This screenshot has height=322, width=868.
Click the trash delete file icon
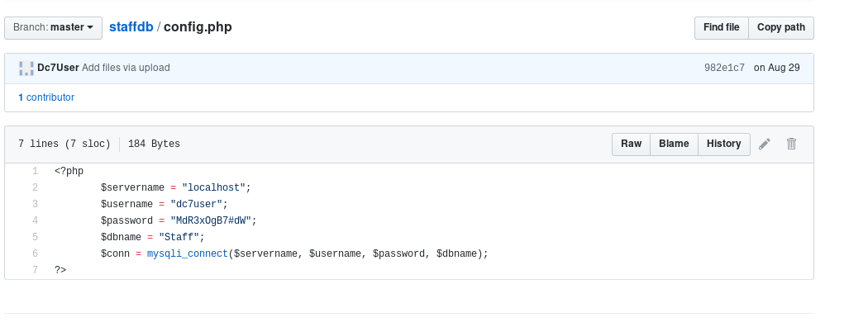(x=792, y=144)
